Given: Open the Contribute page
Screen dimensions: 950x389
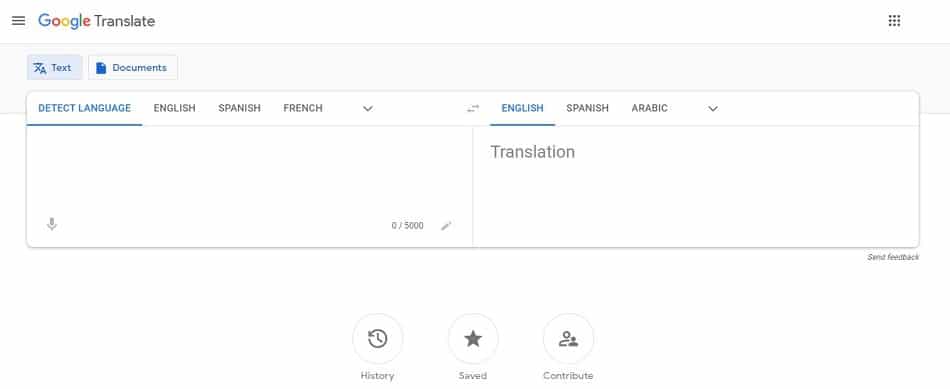Looking at the screenshot, I should [x=568, y=339].
